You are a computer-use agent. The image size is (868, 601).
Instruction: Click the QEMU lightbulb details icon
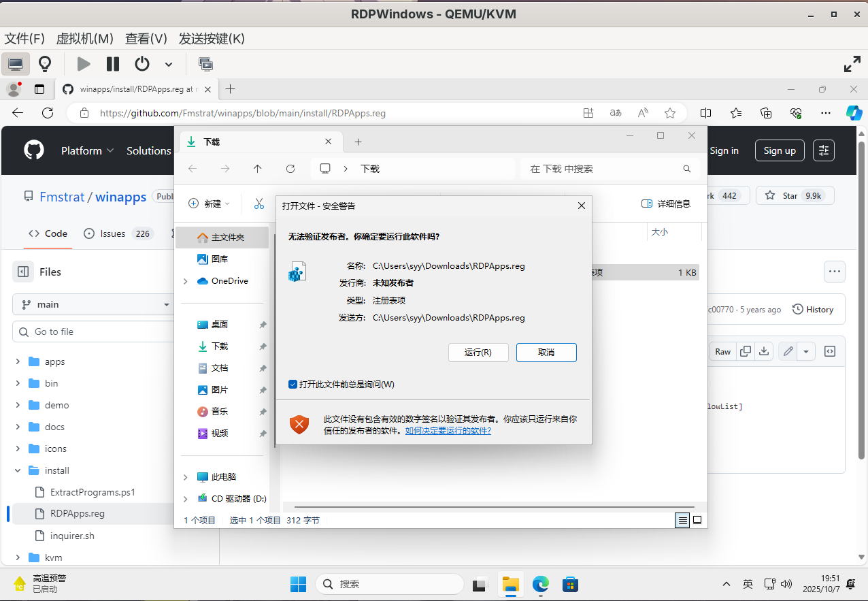pyautogui.click(x=45, y=64)
